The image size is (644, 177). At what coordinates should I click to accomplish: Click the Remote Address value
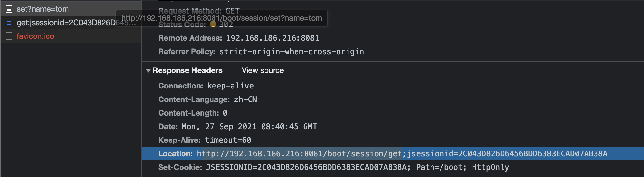(273, 38)
